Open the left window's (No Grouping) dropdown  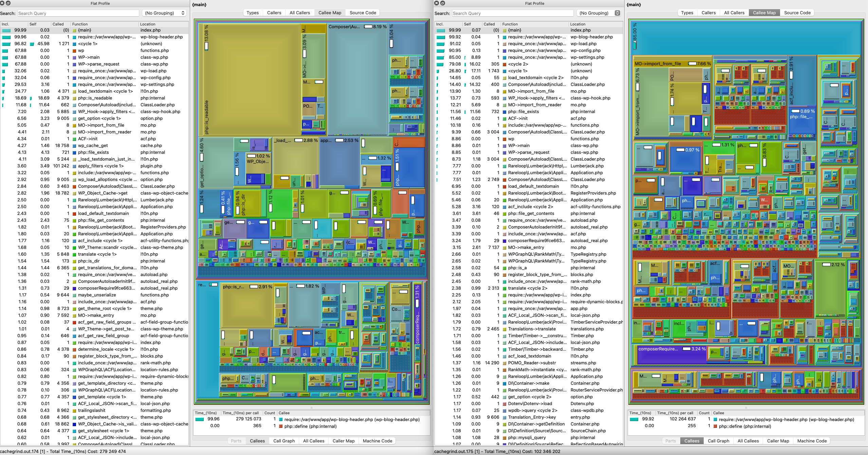(165, 13)
